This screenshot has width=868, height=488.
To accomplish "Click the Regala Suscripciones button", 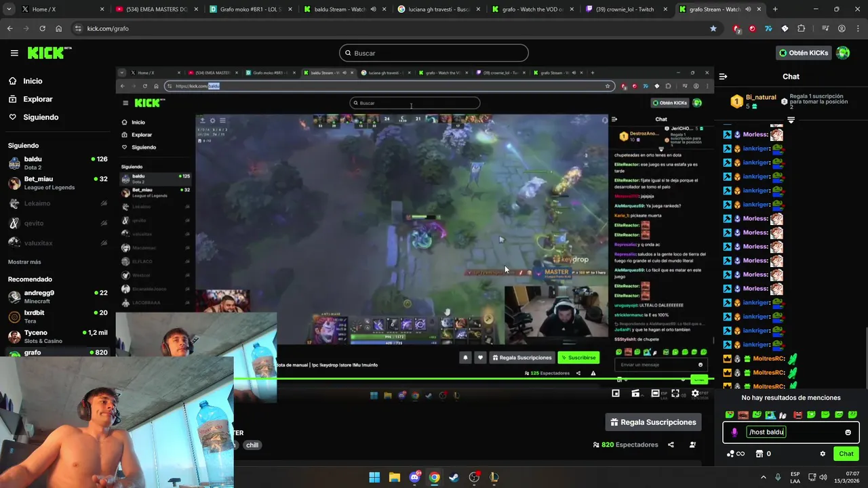I will click(654, 422).
